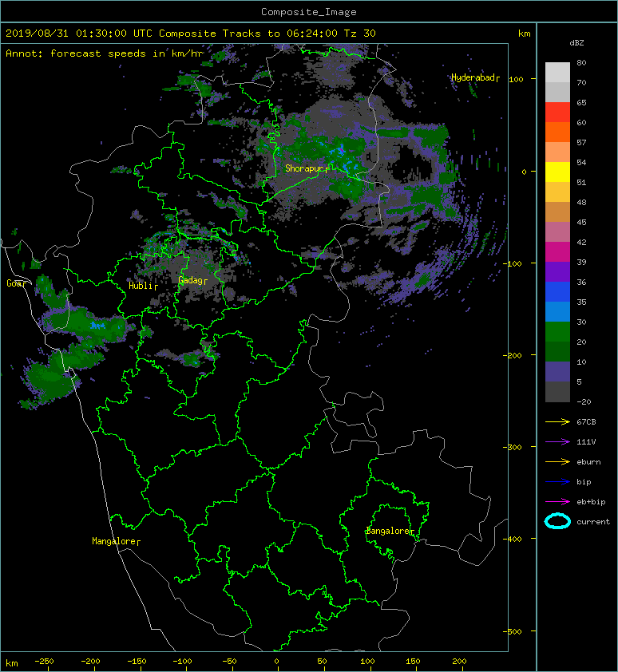Click the dBZ heading above the color scale

(576, 43)
